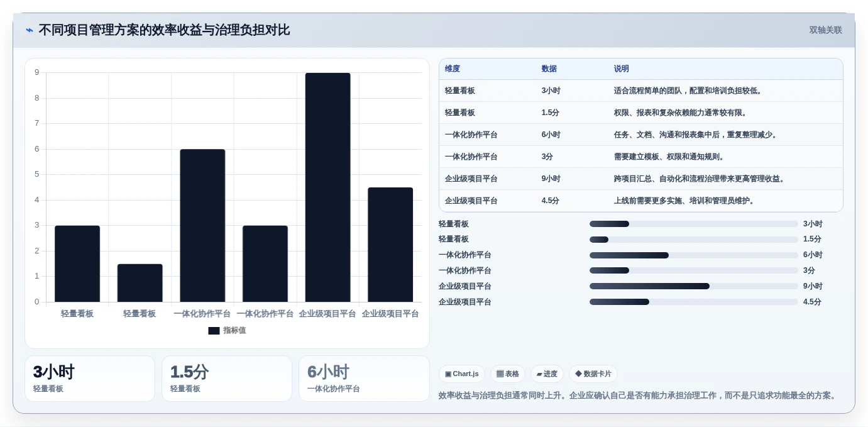Click the 4.5分 cell in the table

551,201
